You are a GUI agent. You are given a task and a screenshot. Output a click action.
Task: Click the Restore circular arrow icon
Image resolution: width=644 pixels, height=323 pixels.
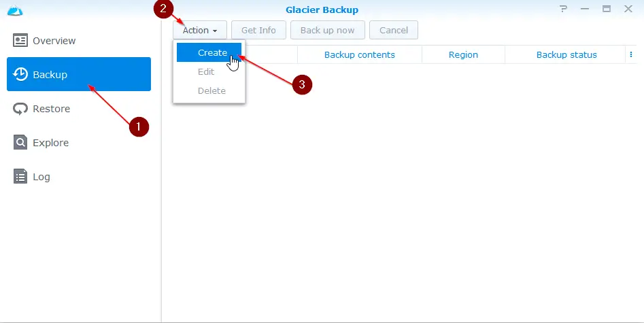tap(20, 109)
